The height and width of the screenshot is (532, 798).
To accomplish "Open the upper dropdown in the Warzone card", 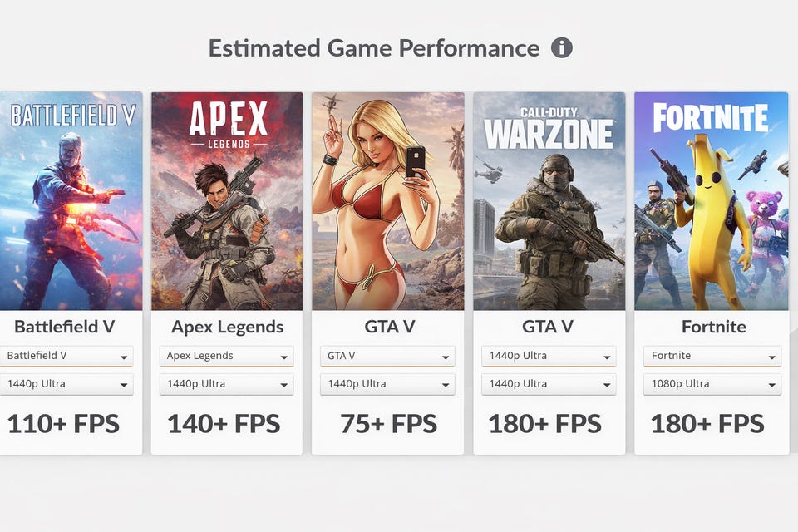I will click(549, 356).
